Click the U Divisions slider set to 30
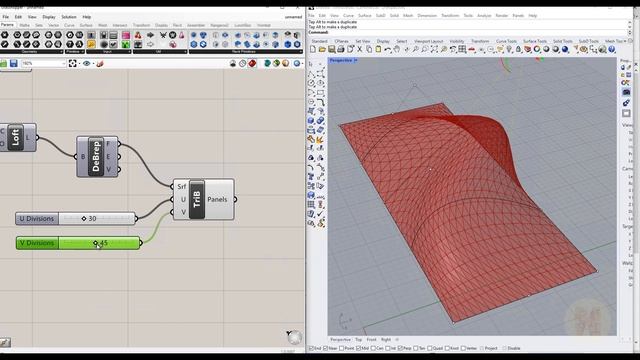This screenshot has height=360, width=640. tap(76, 219)
